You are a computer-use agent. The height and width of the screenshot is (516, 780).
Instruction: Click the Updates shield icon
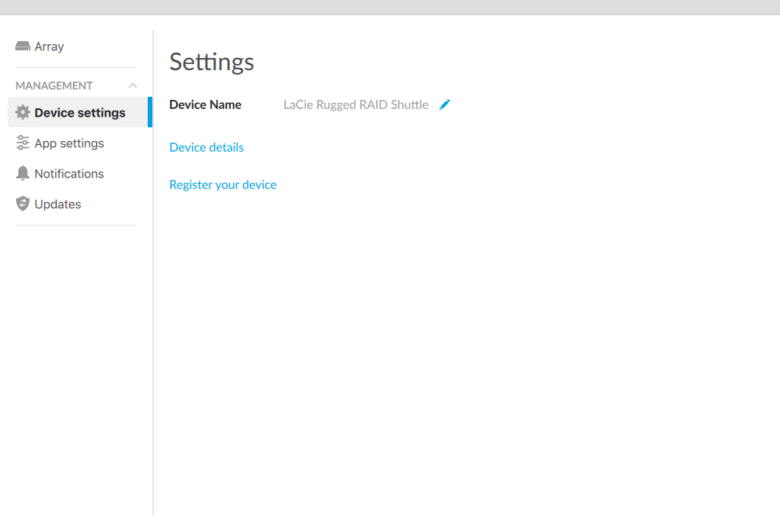[22, 204]
